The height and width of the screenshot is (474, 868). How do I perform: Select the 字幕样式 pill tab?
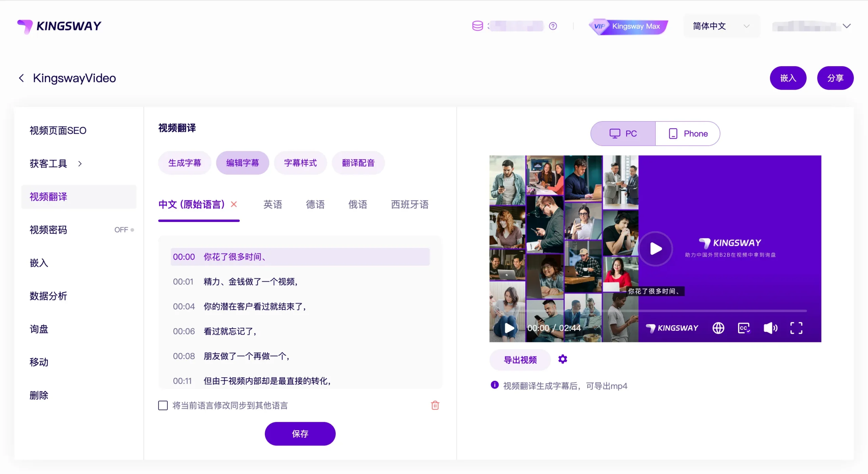[x=300, y=163]
